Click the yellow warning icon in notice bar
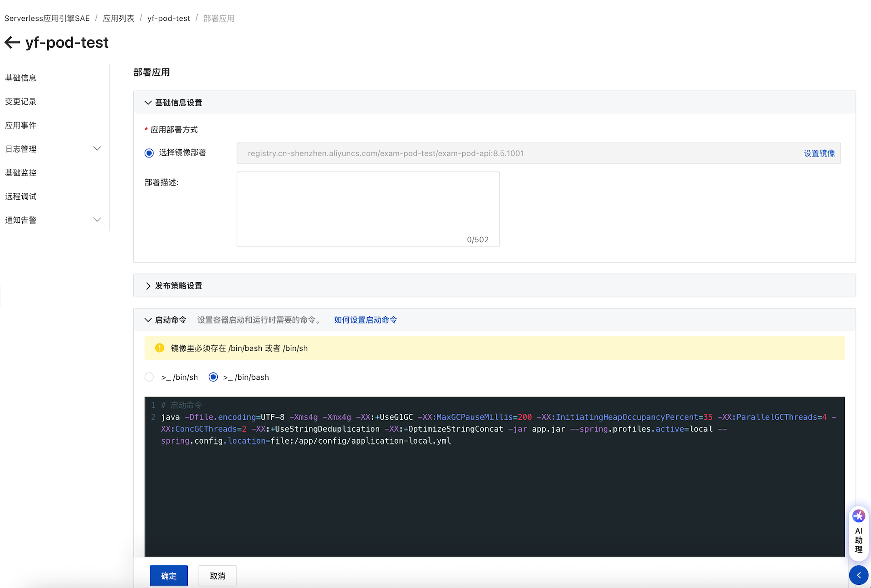 (159, 348)
